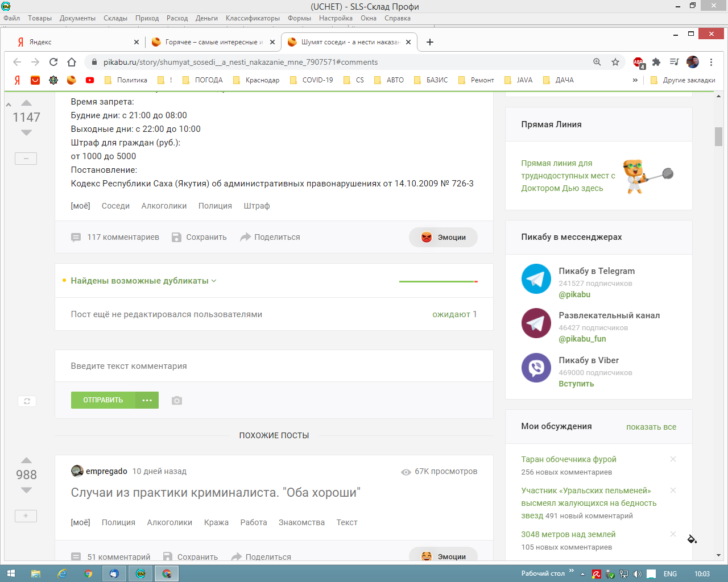728x582 pixels.
Task: Open the extensions puzzle icon
Action: click(656, 62)
